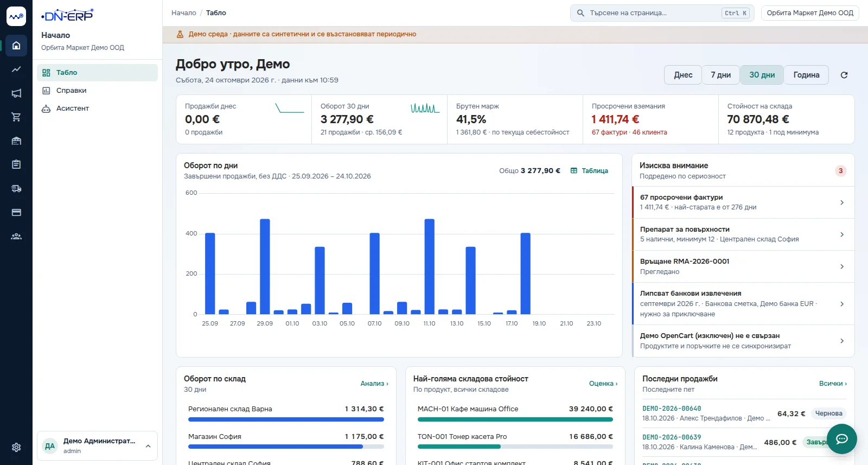The width and height of the screenshot is (868, 465).
Task: Open the Оценка link
Action: tap(603, 384)
